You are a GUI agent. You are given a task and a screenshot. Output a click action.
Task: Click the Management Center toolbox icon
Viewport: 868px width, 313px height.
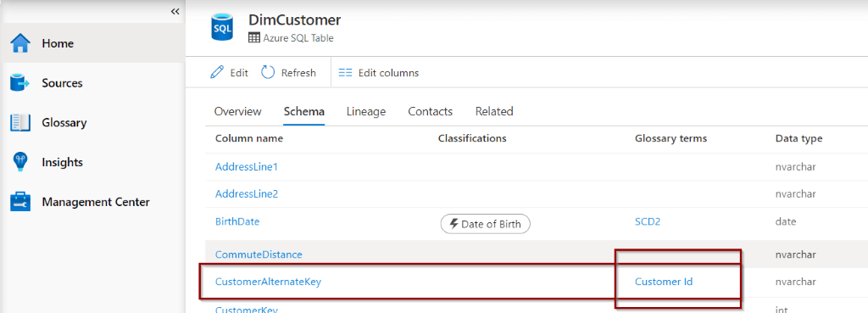(x=20, y=202)
